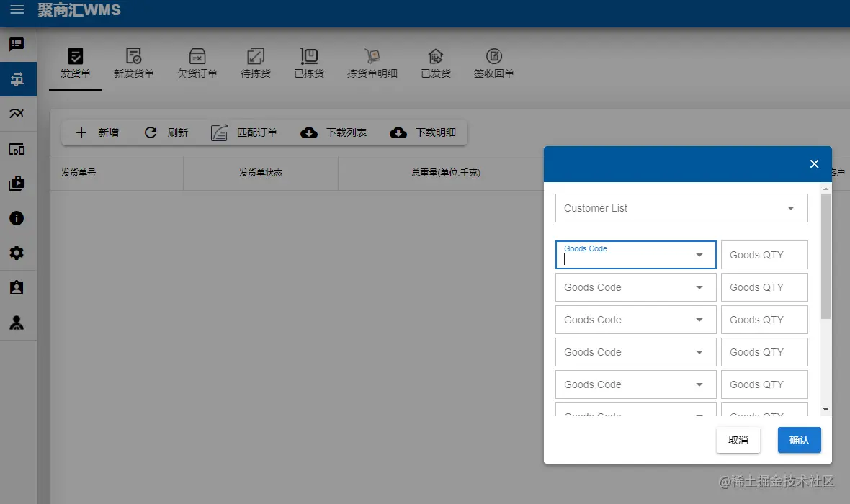Switch to the 已发货 tab
Viewport: 850px width, 504px height.
click(x=436, y=63)
